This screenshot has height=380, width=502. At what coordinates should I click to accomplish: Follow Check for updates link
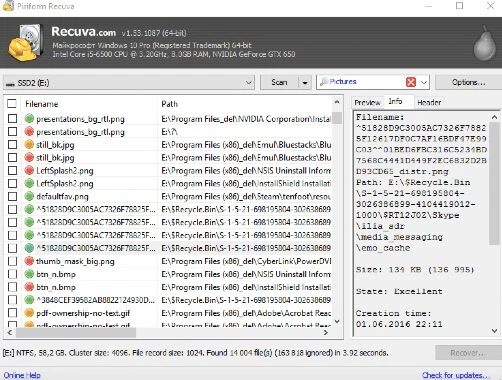point(455,375)
